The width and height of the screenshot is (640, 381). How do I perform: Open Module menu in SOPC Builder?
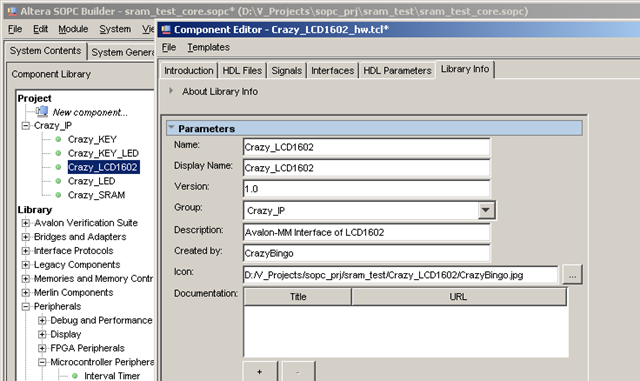tap(73, 29)
